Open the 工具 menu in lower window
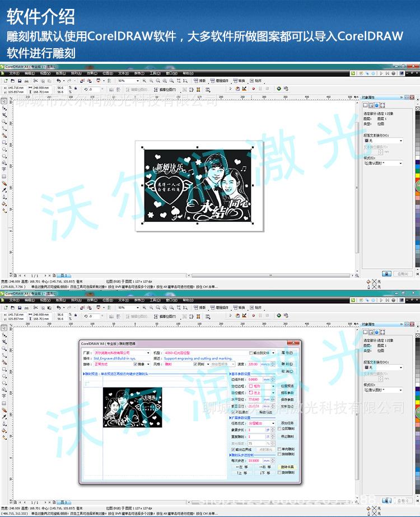Viewport: 420px width, 517px height. 155,300
